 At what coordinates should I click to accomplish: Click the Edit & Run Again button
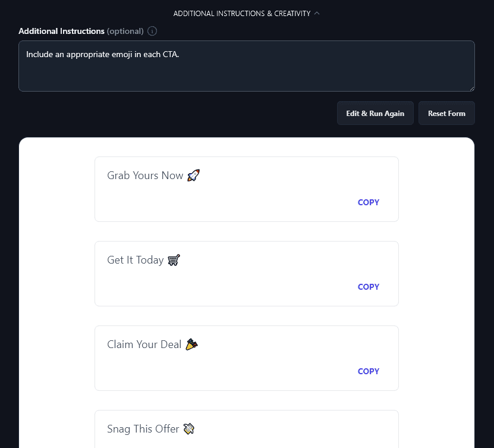coord(375,113)
